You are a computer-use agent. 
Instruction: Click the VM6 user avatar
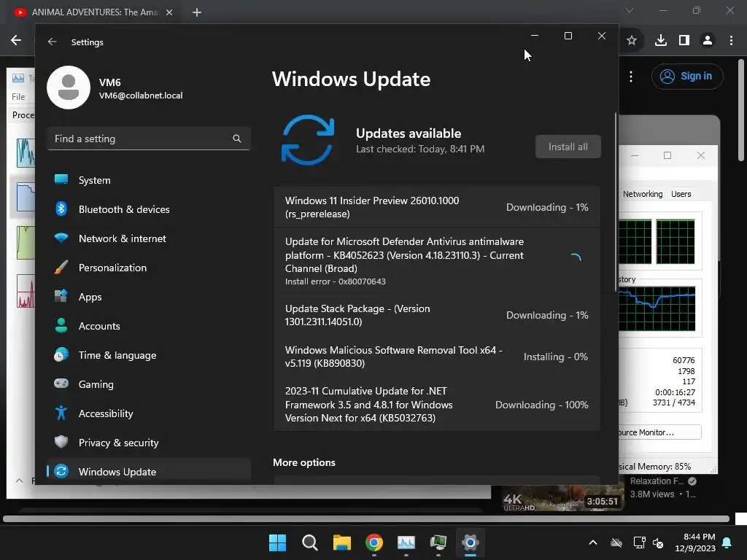pos(69,87)
